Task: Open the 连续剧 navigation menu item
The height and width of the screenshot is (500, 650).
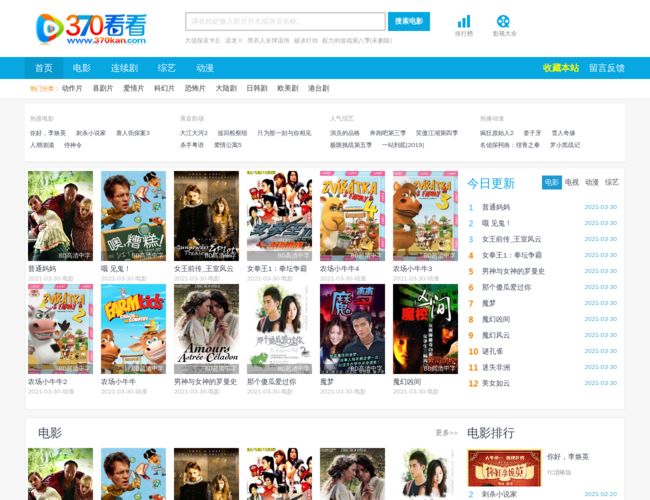Action: 124,68
